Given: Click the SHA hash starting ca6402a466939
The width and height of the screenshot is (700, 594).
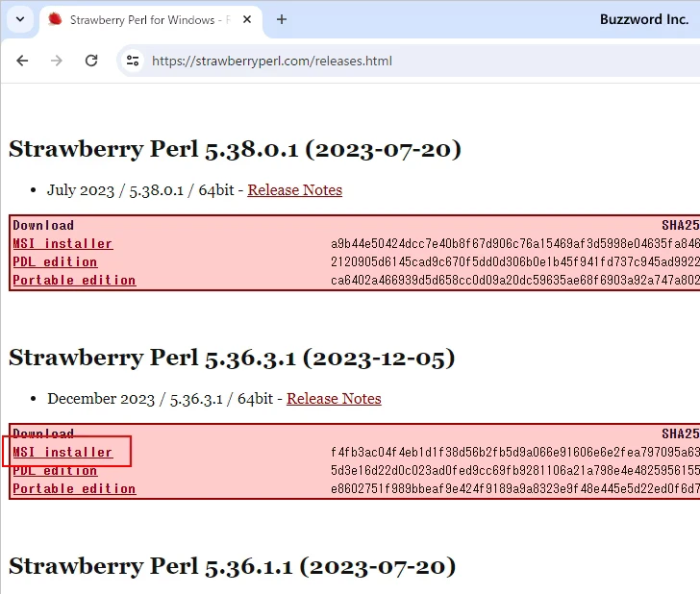Looking at the screenshot, I should (x=515, y=281).
